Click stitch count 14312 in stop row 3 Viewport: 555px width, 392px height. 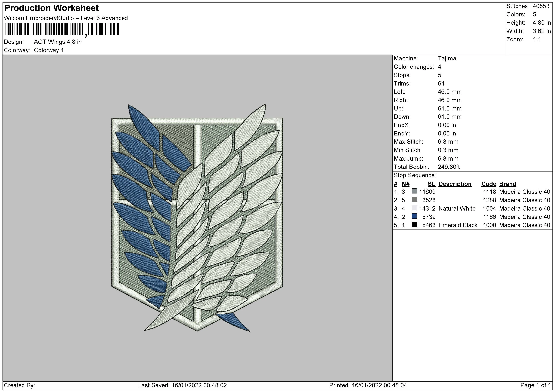click(x=427, y=208)
